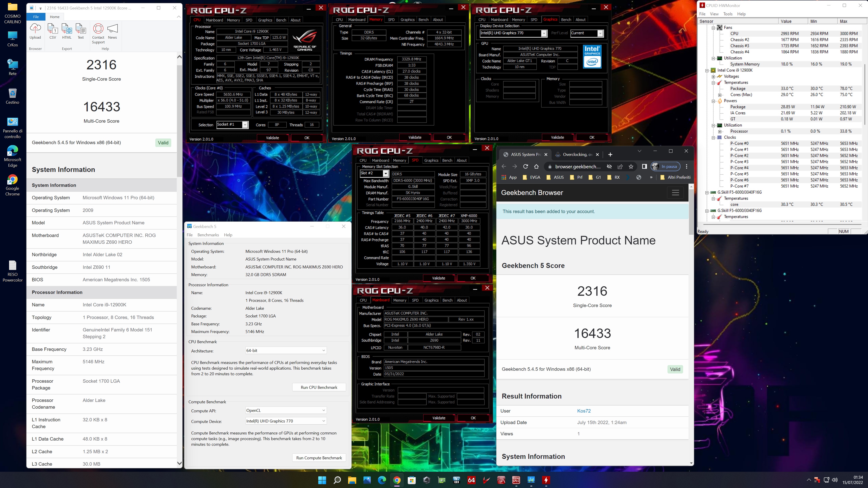The height and width of the screenshot is (488, 868).
Task: Open Microsoft Store in taskbar
Action: (412, 480)
